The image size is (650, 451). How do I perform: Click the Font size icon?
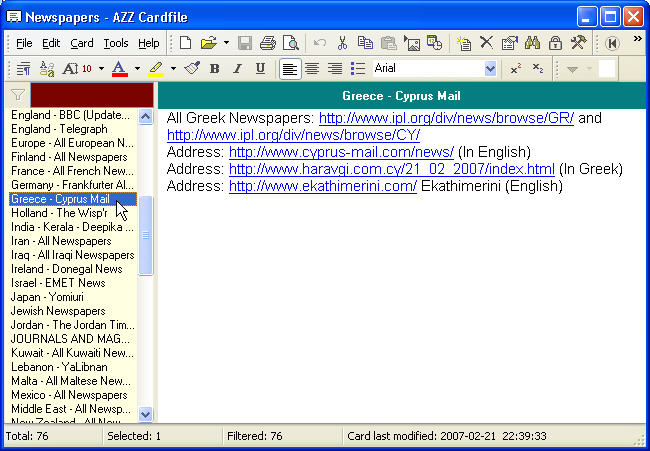tap(70, 69)
